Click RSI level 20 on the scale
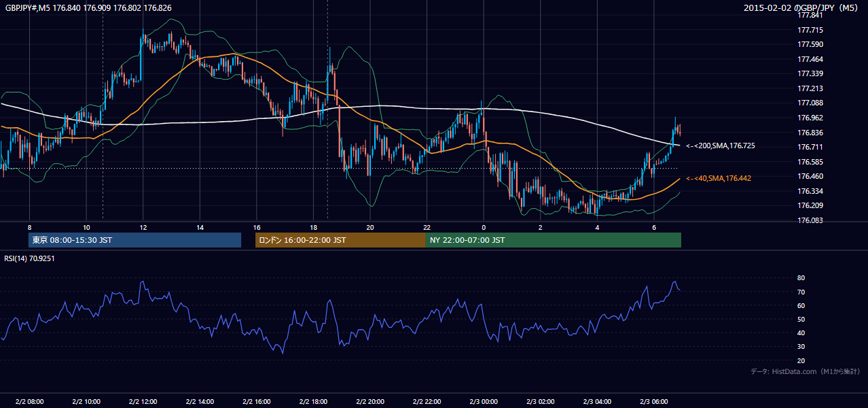The width and height of the screenshot is (868, 408). click(801, 360)
